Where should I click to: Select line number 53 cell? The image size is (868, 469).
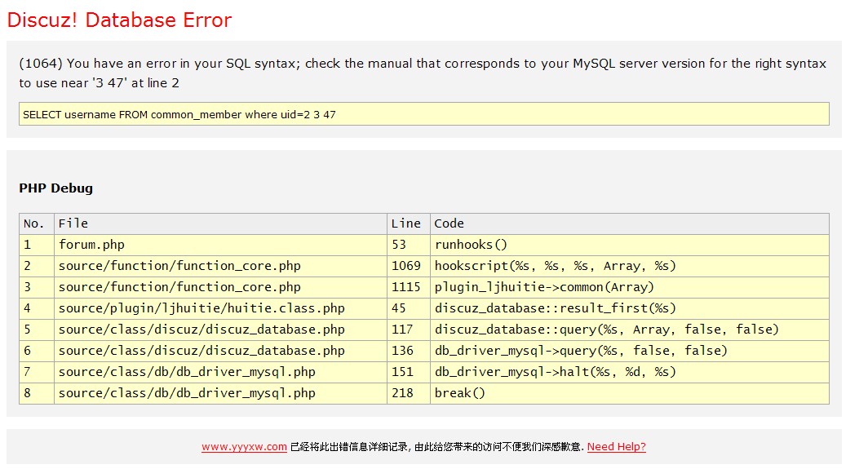tap(409, 245)
